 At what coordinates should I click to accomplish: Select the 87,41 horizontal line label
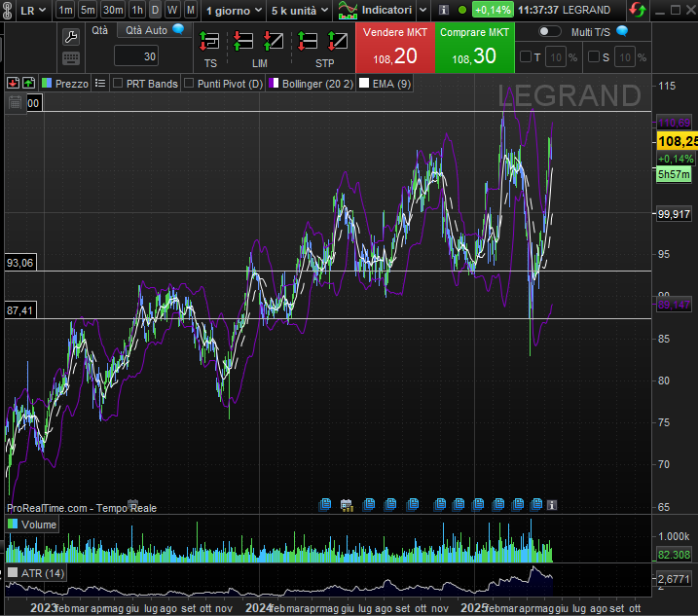[20, 310]
